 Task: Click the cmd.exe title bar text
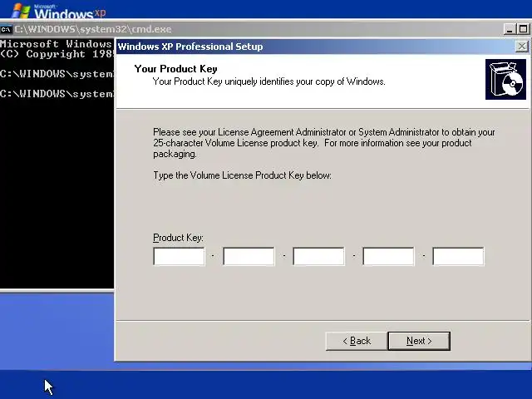tap(92, 29)
